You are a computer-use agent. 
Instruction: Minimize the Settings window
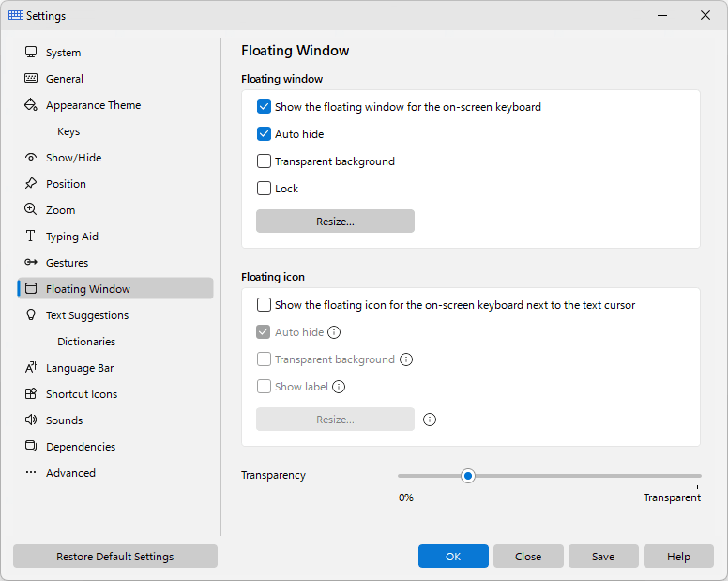[x=662, y=15]
